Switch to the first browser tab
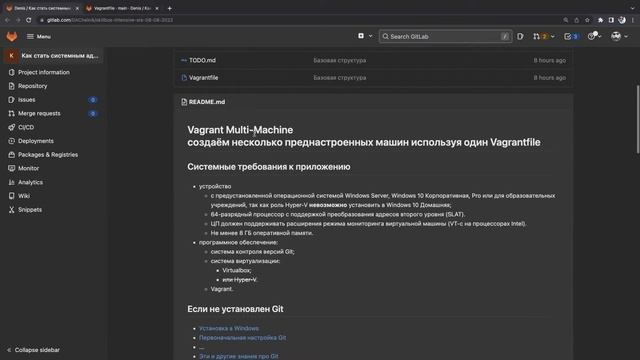 coord(43,8)
